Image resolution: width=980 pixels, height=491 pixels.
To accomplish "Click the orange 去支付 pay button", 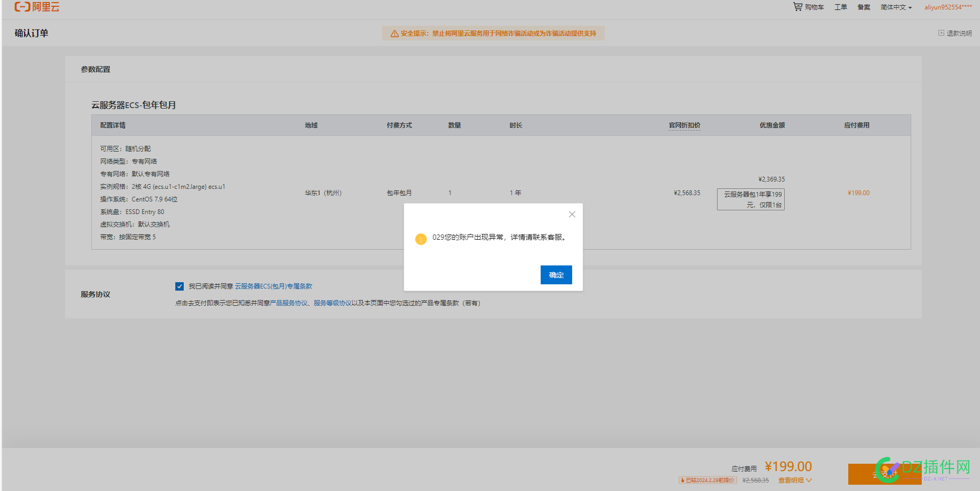I will point(884,474).
